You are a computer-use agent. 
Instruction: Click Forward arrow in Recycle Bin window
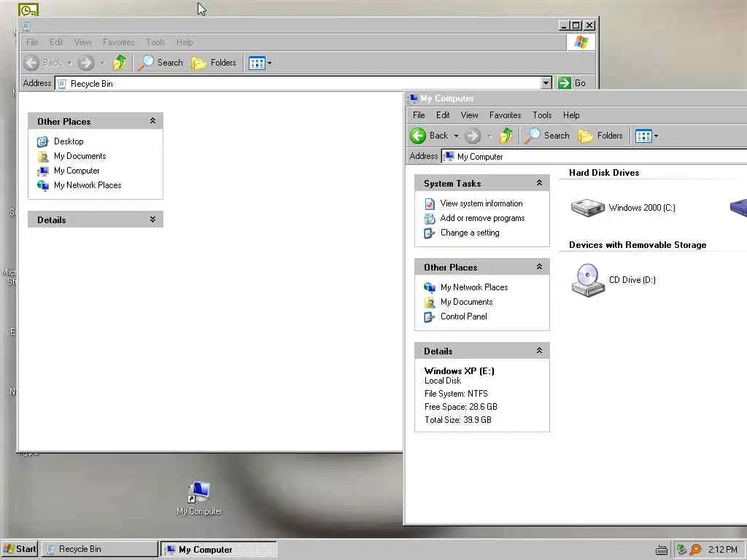(86, 63)
